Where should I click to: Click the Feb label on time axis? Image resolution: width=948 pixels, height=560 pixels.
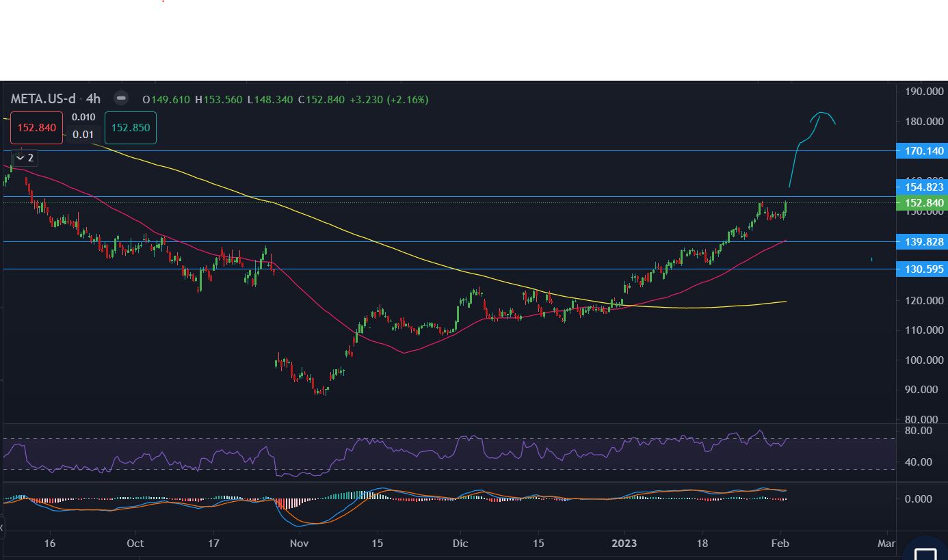pyautogui.click(x=780, y=544)
